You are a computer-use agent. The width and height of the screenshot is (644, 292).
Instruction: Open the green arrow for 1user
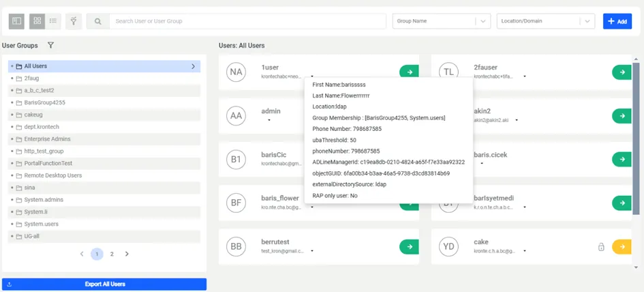pyautogui.click(x=409, y=72)
